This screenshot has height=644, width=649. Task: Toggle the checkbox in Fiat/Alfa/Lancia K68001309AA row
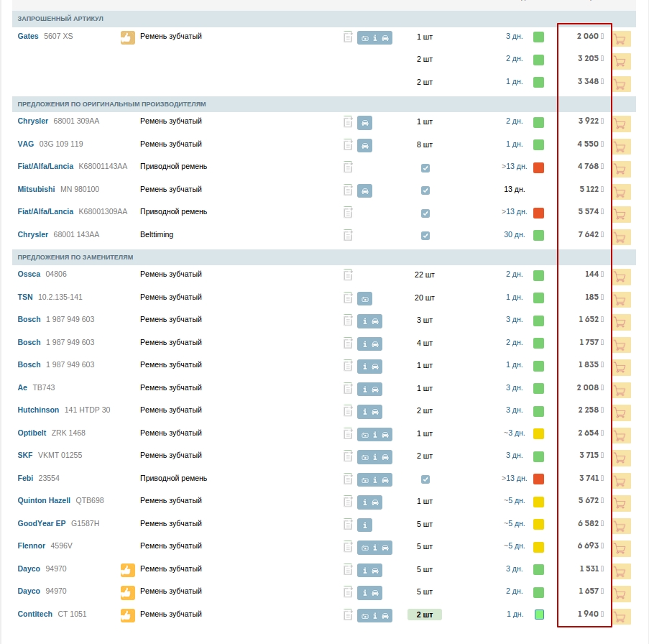point(425,213)
